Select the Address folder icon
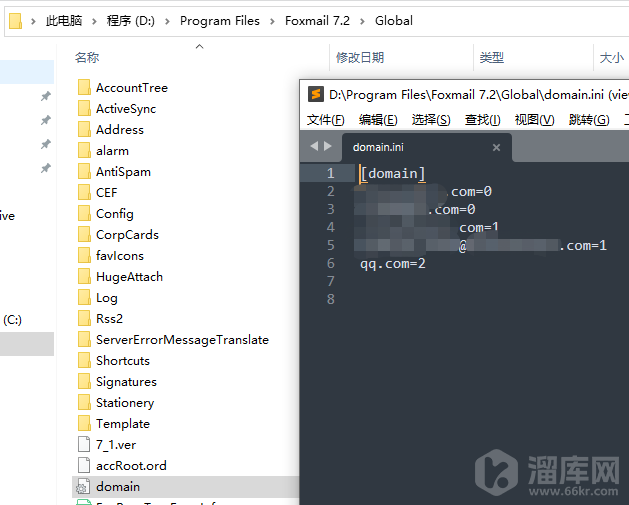629x505 pixels. (84, 129)
